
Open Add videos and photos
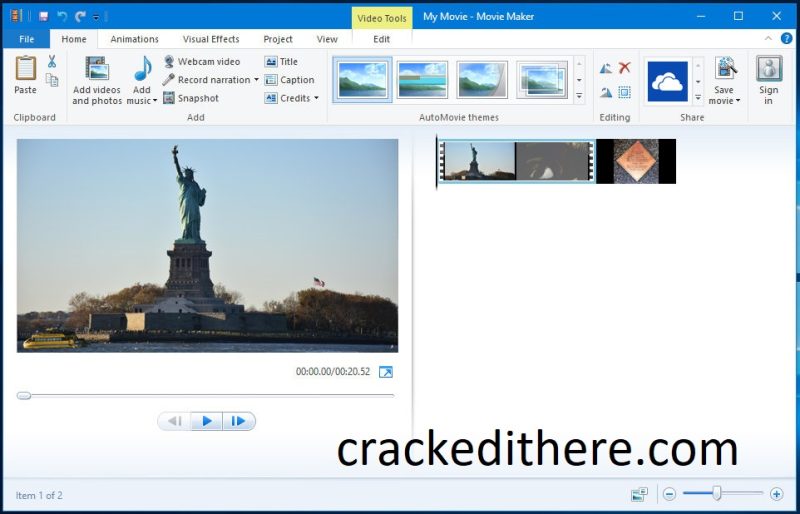point(97,80)
